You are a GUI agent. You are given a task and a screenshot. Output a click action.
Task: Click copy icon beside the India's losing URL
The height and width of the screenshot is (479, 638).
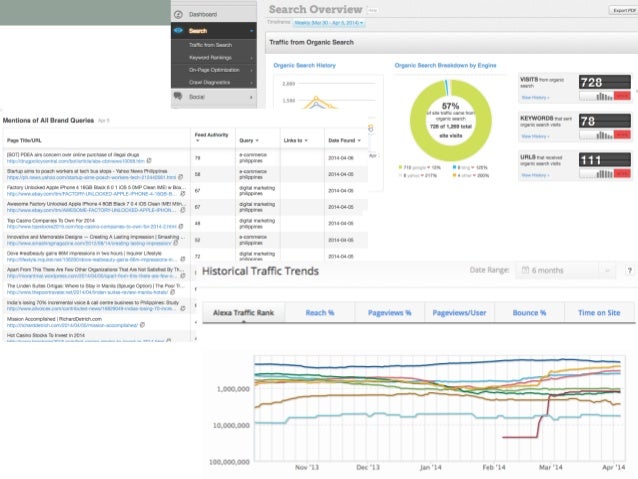182,308
